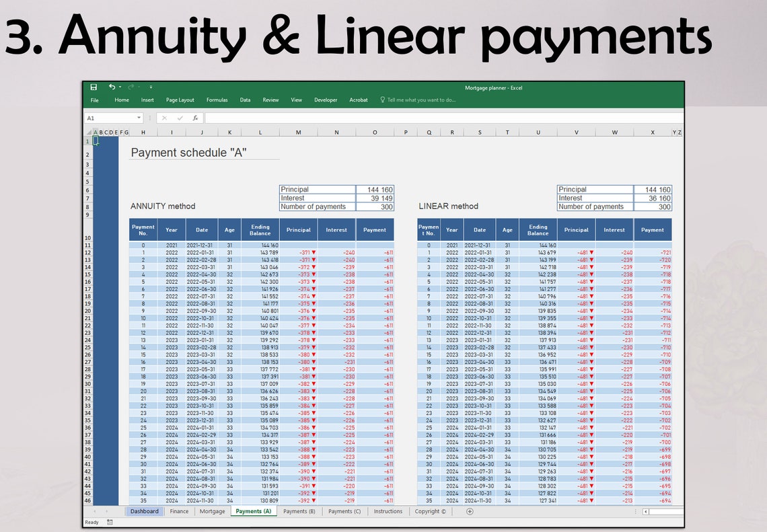767x532 pixels.
Task: Open the Name Box dropdown arrow
Action: click(140, 118)
